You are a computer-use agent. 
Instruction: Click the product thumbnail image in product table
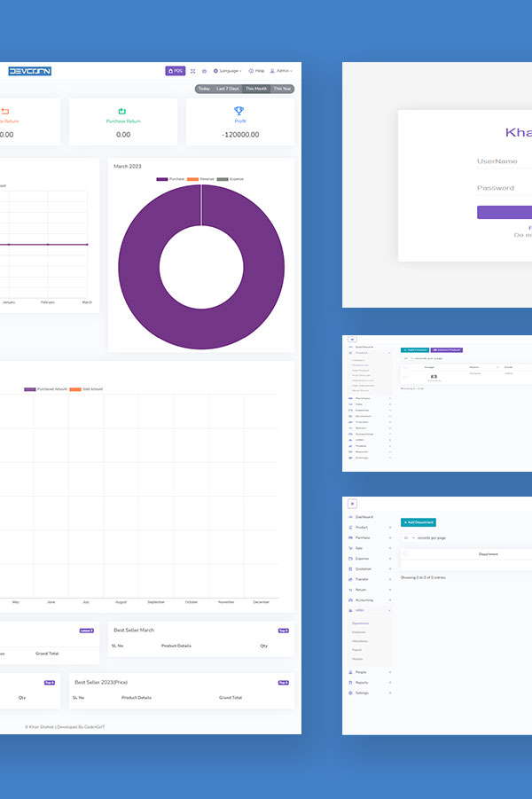pyautogui.click(x=434, y=377)
